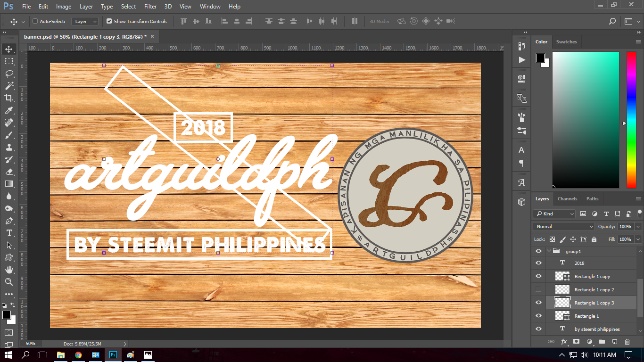Expand the status bar info arrow
Viewport: 644px width, 362px height.
pos(124,344)
